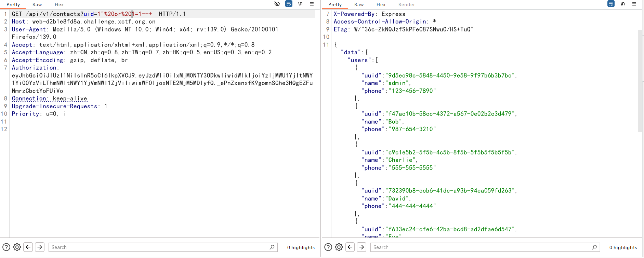Screen dimensions: 644x258
Task: Toggle hide non-printable characters eye icon in request
Action: pos(277,4)
